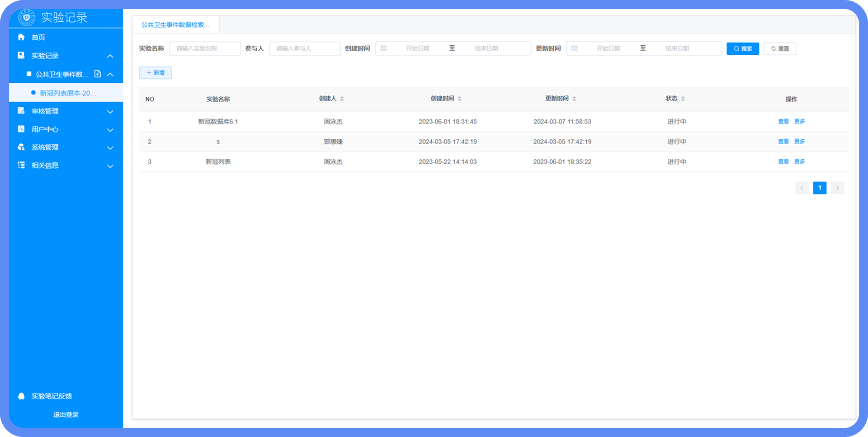
Task: Click the 系统管理 sidebar icon
Action: pos(21,147)
